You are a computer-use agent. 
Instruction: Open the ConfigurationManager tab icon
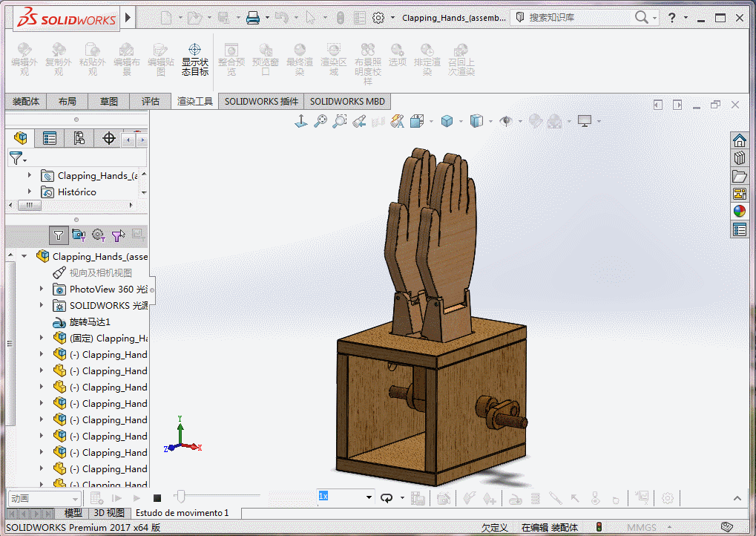point(79,138)
